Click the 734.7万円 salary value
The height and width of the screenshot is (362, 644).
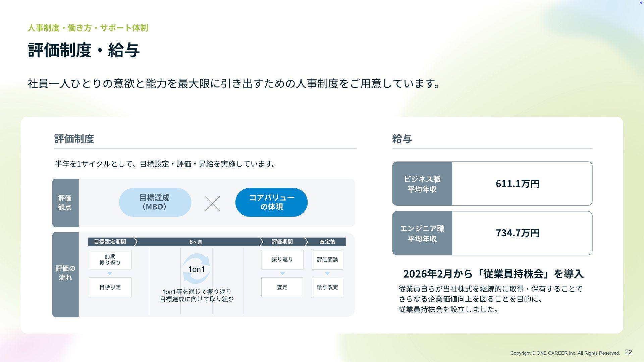click(518, 233)
